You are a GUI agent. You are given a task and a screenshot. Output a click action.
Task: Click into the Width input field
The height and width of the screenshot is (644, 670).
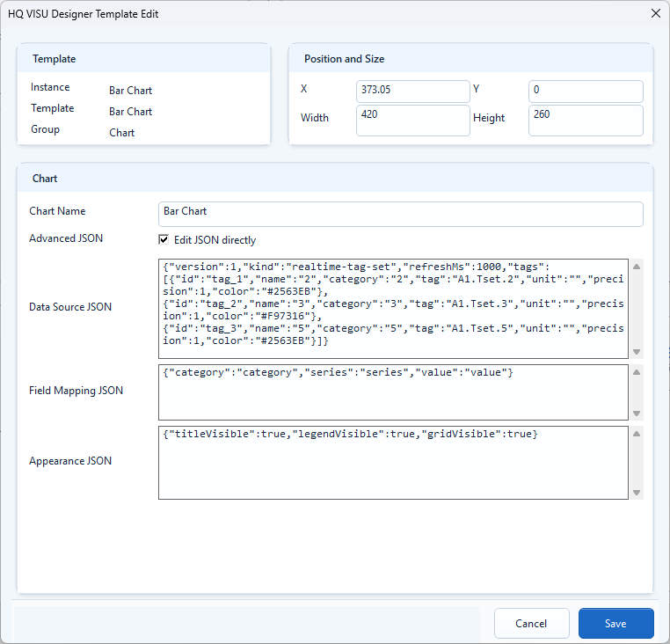click(x=412, y=121)
